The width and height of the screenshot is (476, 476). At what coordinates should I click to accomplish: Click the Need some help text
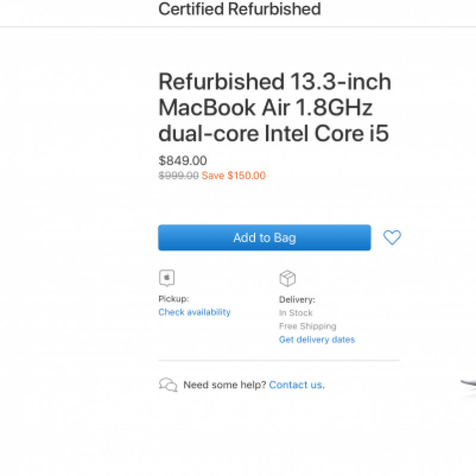point(224,385)
